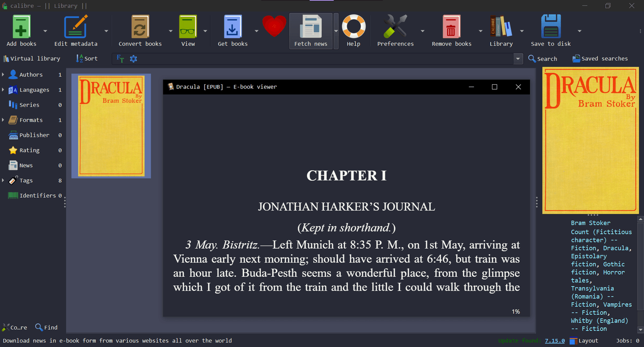Open Get books store search
This screenshot has height=347, width=644.
click(233, 28)
